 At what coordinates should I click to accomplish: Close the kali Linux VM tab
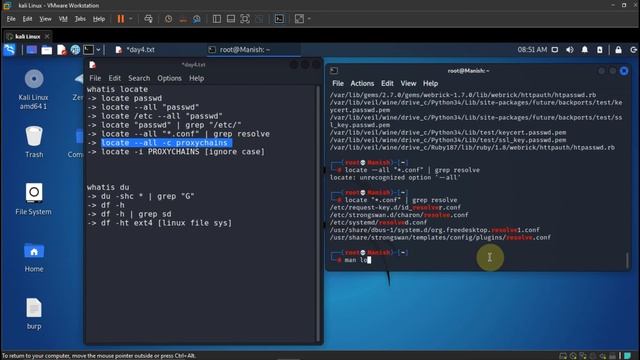(x=47, y=36)
